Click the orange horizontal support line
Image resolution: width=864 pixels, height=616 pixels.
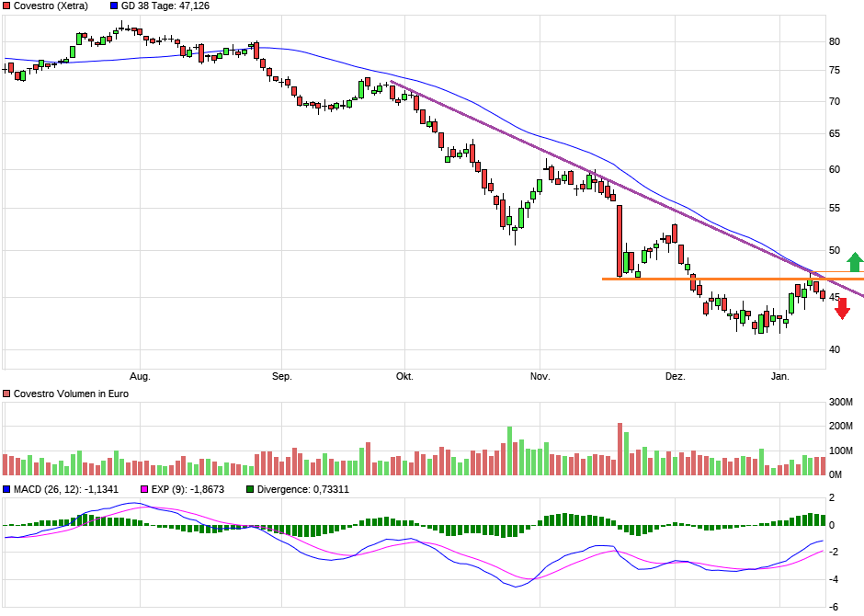(733, 279)
